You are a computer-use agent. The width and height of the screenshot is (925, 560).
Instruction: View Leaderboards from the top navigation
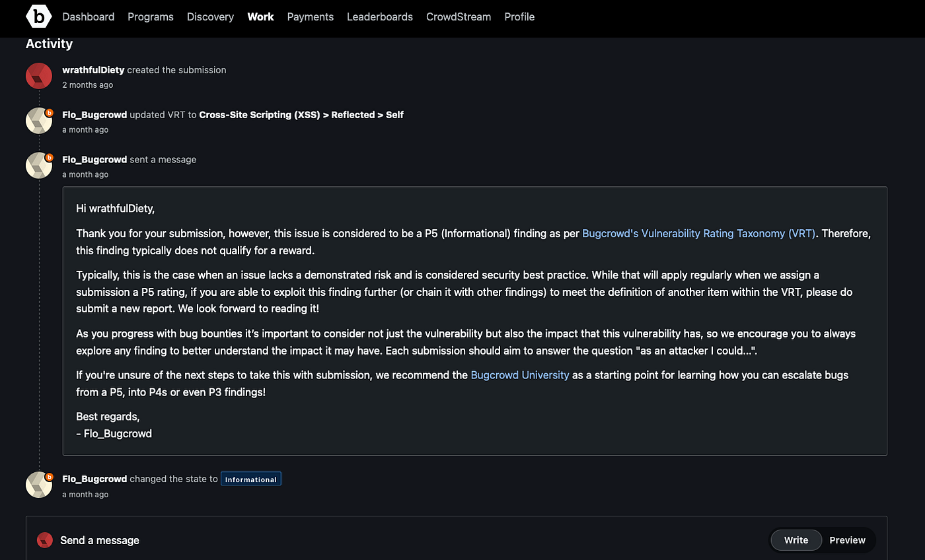pyautogui.click(x=380, y=17)
